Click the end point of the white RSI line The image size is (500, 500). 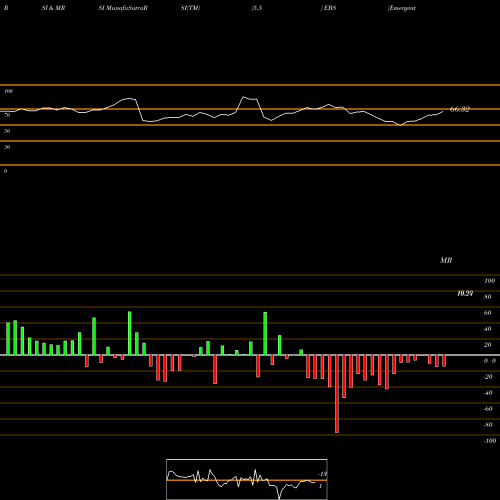pyautogui.click(x=443, y=112)
